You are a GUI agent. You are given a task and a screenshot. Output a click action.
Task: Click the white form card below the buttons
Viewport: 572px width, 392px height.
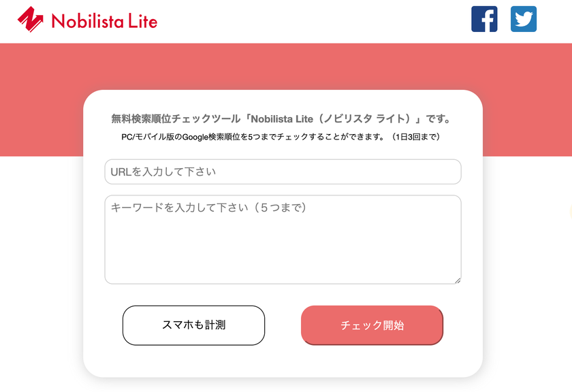283,361
